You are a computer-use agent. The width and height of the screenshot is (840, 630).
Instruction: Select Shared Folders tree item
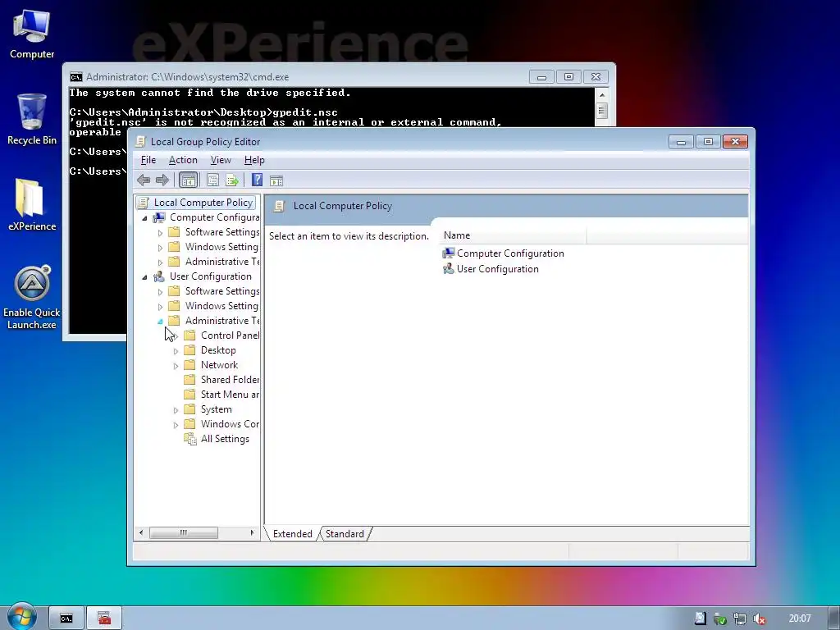(x=230, y=380)
